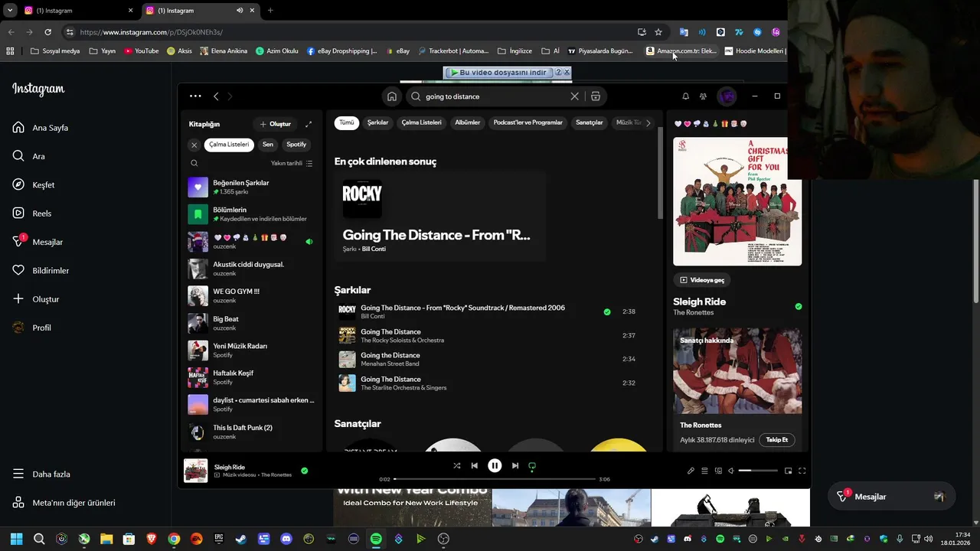Show more filter tabs with right chevron
The image size is (980, 551).
click(648, 122)
